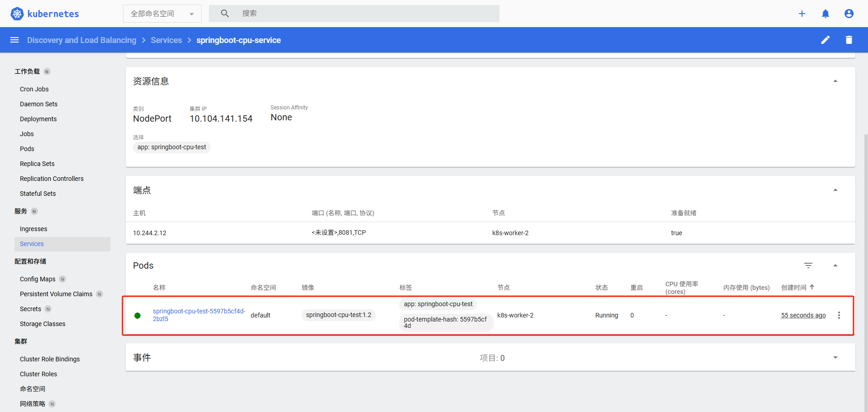Viewport: 868px width, 412px height.
Task: Click endpoint host 10.244.2.12
Action: [x=150, y=233]
